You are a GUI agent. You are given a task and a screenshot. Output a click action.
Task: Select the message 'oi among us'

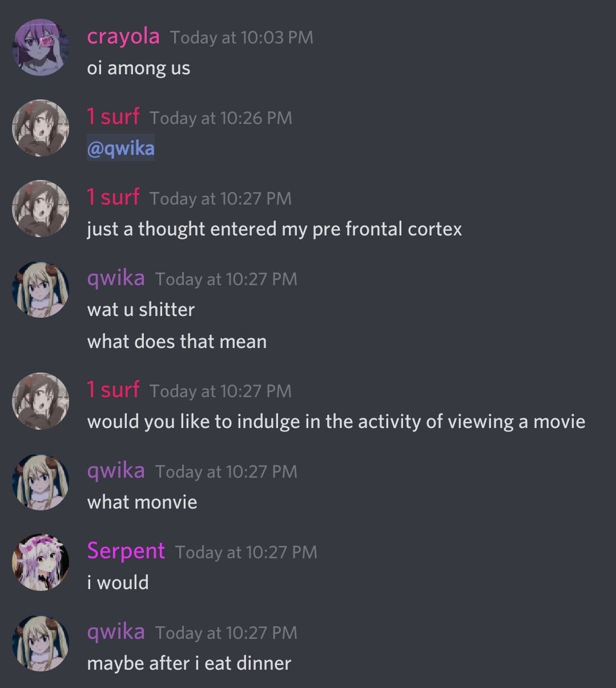139,68
